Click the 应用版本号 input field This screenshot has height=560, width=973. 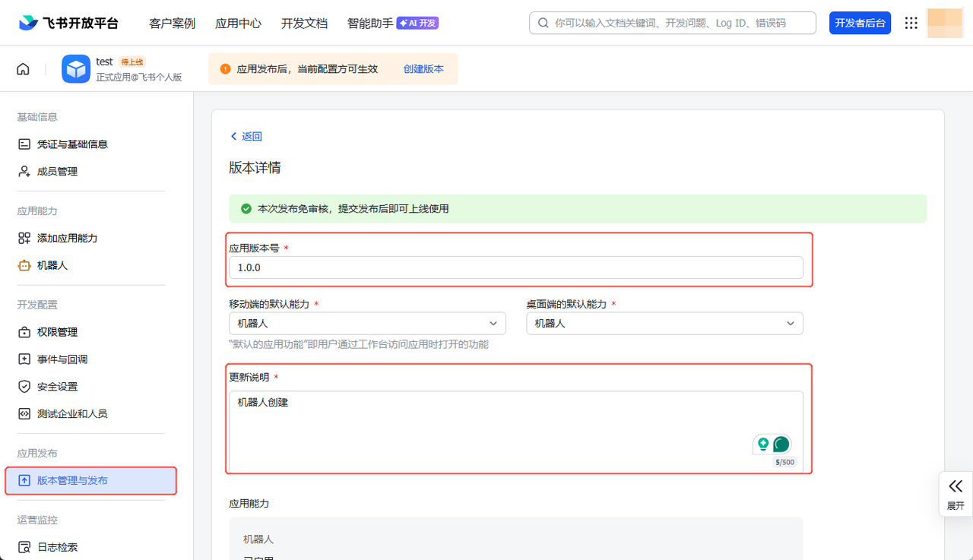click(x=515, y=267)
